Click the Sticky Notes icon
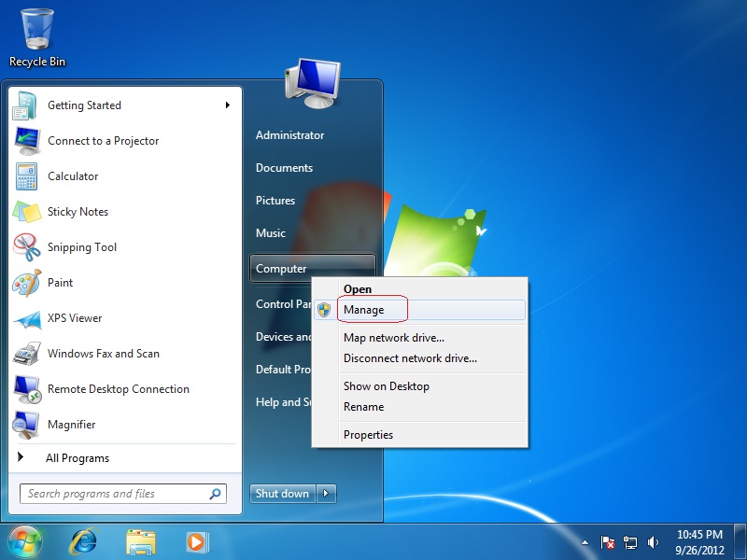This screenshot has height=560, width=747. coord(27,212)
